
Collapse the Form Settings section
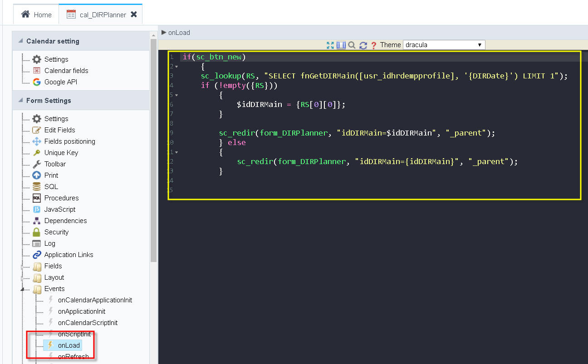20,101
